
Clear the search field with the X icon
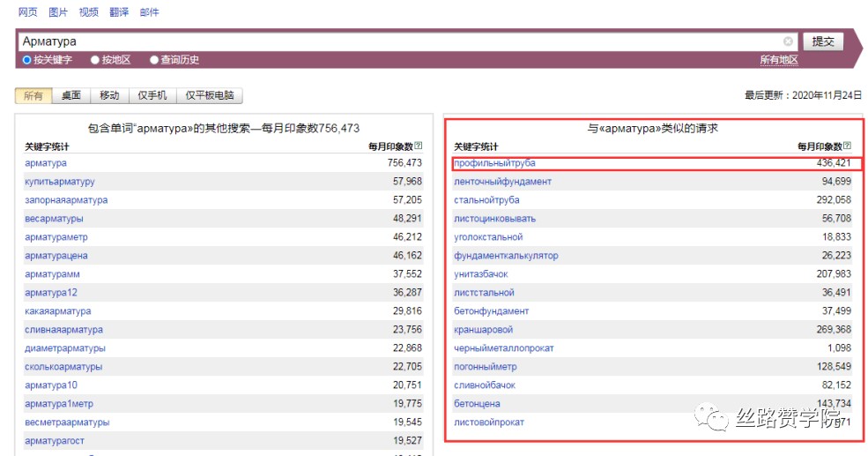788,41
